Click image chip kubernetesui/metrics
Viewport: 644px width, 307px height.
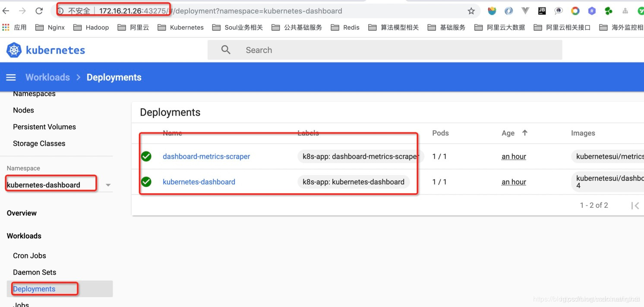(607, 157)
